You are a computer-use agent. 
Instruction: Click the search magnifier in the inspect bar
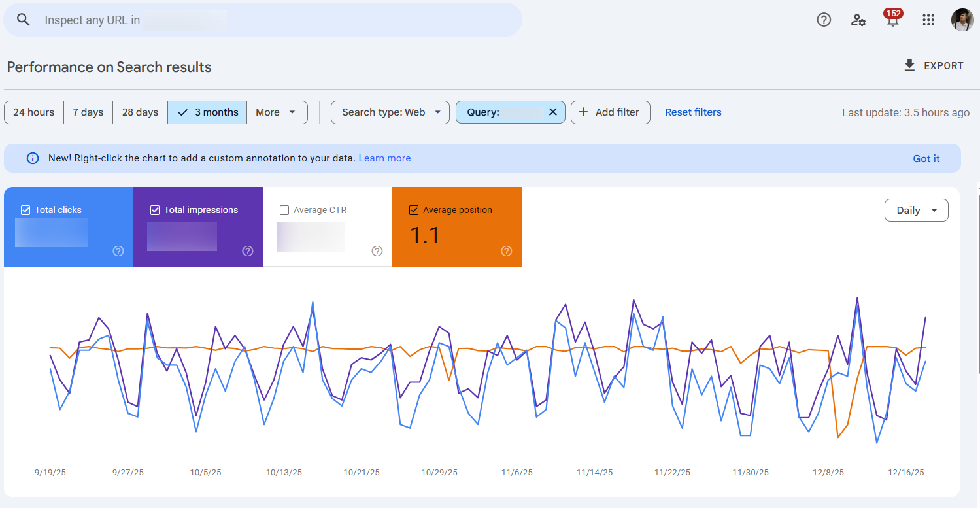click(23, 20)
